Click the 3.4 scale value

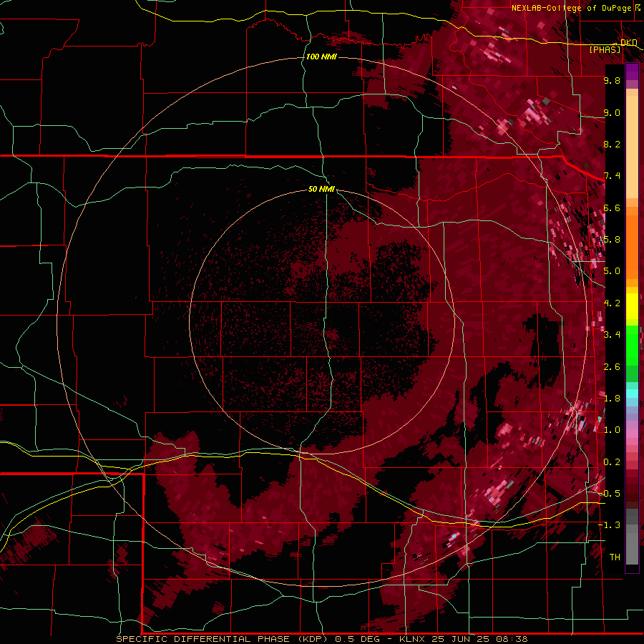coord(612,335)
